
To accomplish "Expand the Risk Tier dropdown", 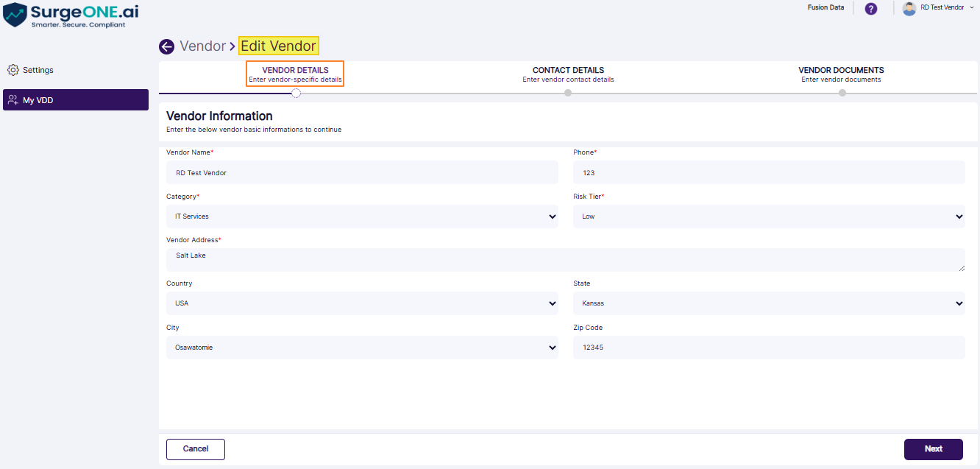I will [769, 216].
